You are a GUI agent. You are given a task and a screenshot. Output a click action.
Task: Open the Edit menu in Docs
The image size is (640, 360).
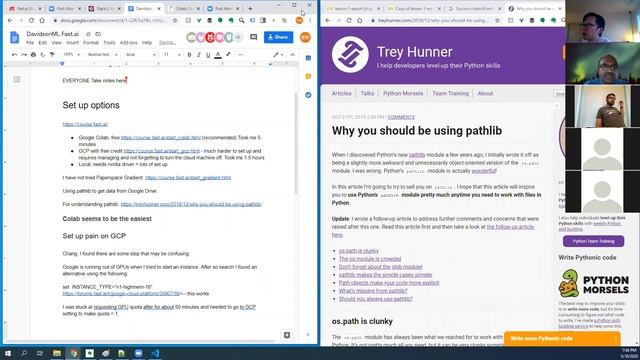[x=43, y=43]
